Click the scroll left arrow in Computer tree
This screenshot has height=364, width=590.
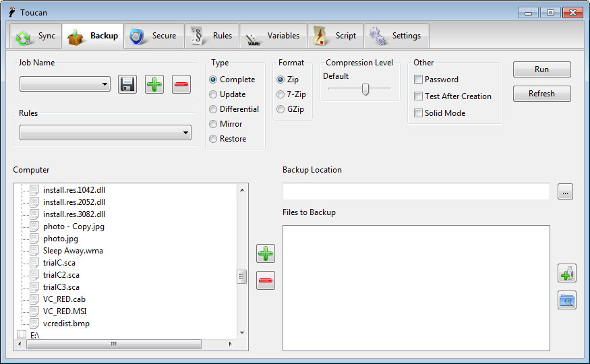pos(20,344)
